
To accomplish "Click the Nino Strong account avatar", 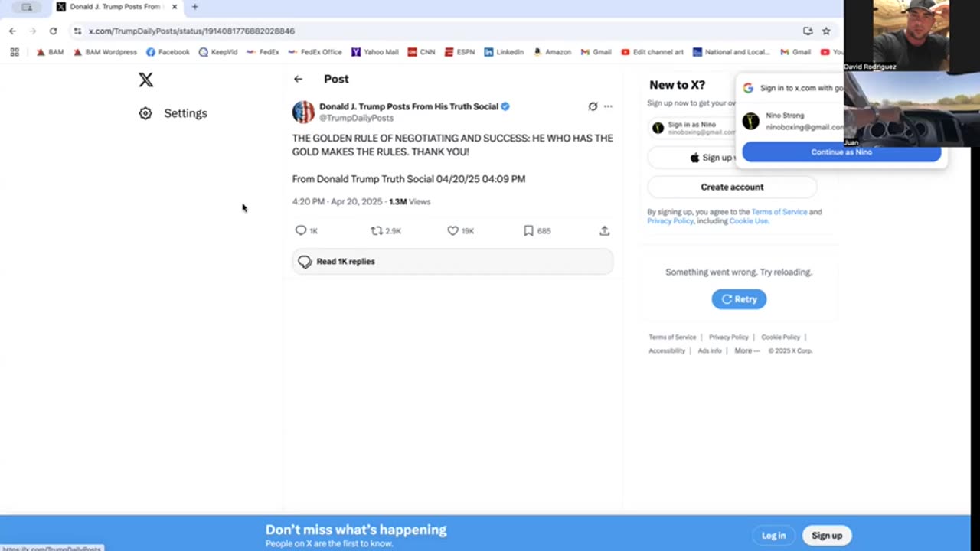I will [x=750, y=121].
